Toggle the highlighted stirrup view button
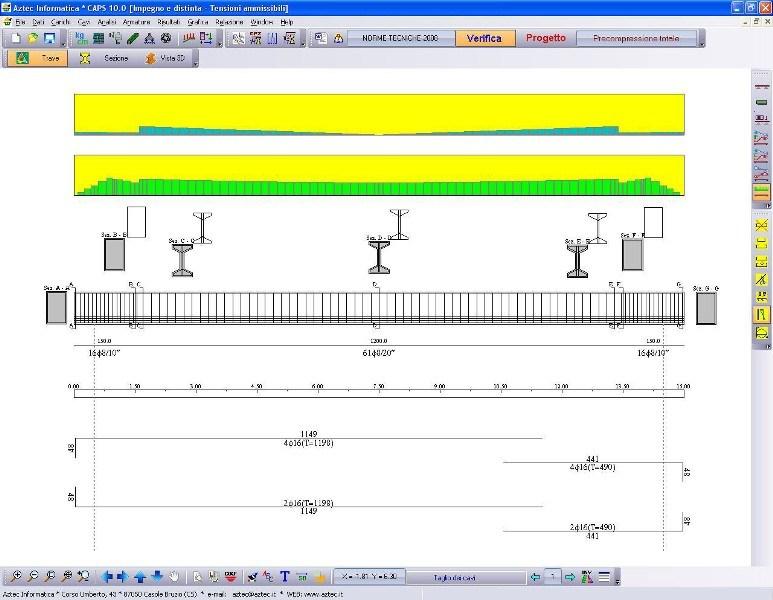Viewport: 773px width, 600px height. [x=761, y=314]
